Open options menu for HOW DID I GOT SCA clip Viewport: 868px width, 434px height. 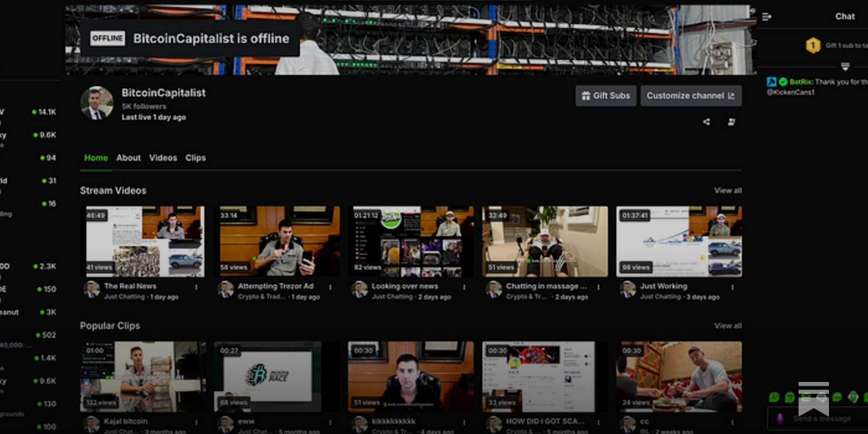click(x=598, y=422)
